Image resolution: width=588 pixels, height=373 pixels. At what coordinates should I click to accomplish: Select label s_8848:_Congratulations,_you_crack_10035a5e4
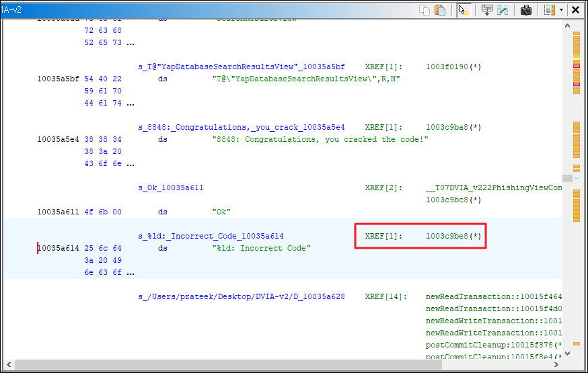pyautogui.click(x=241, y=127)
